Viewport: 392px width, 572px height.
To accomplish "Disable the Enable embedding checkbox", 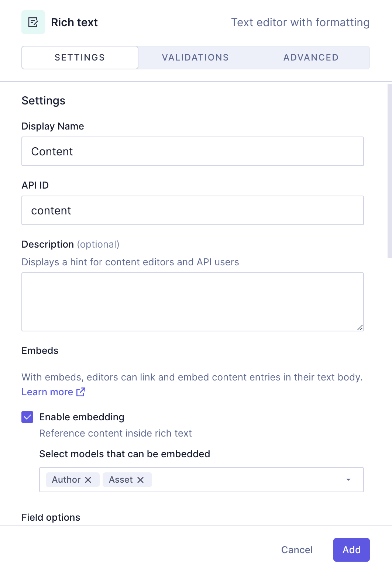I will click(x=27, y=417).
